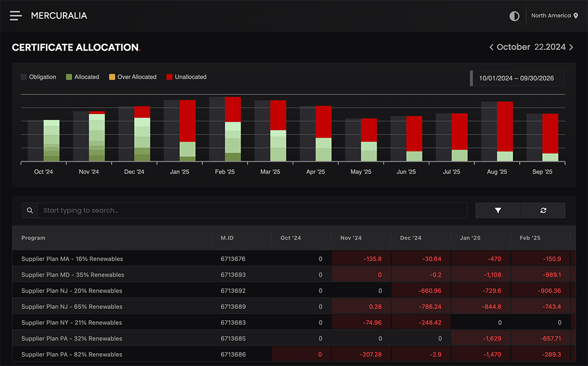Go to previous date with left chevron

pyautogui.click(x=492, y=47)
